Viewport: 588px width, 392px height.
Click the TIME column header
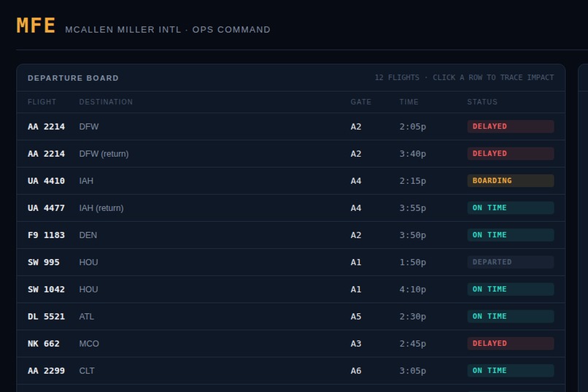pyautogui.click(x=409, y=102)
